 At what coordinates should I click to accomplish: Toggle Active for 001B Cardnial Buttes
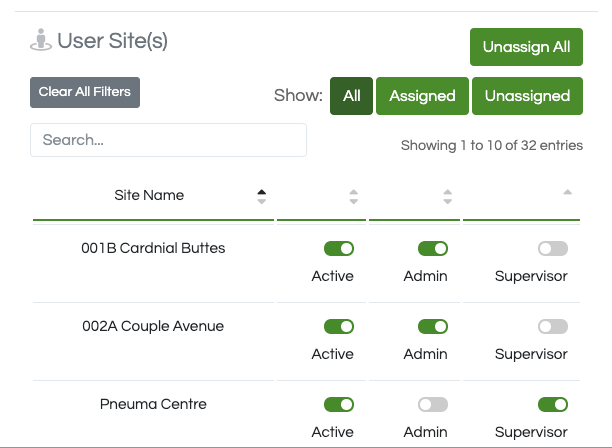(339, 249)
